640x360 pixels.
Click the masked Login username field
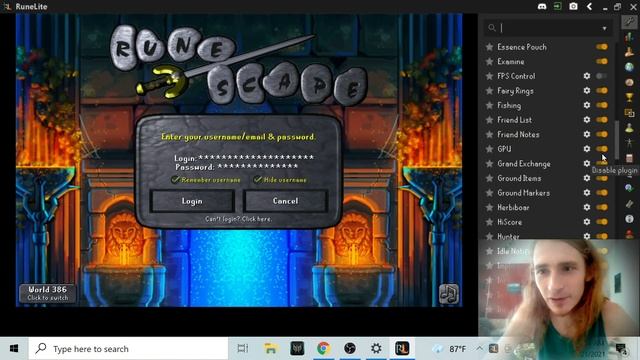coord(256,157)
